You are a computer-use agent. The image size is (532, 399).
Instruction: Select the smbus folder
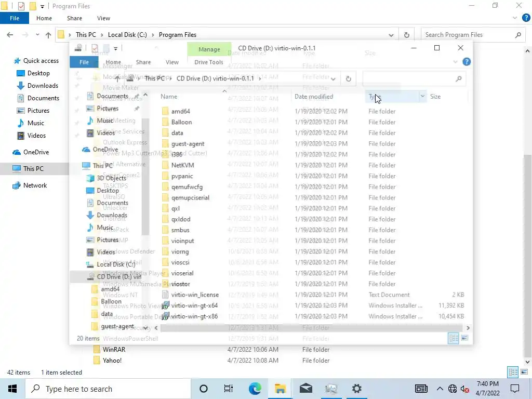(x=180, y=230)
